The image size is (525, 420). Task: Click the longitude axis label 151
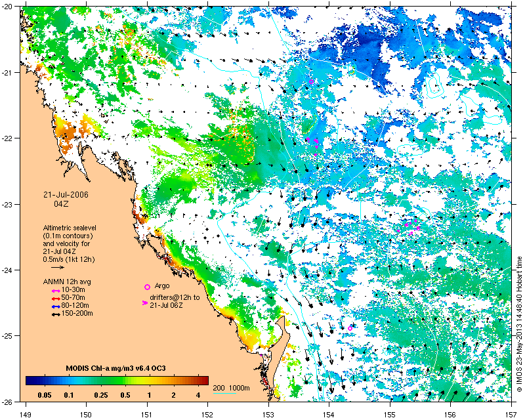tap(147, 415)
